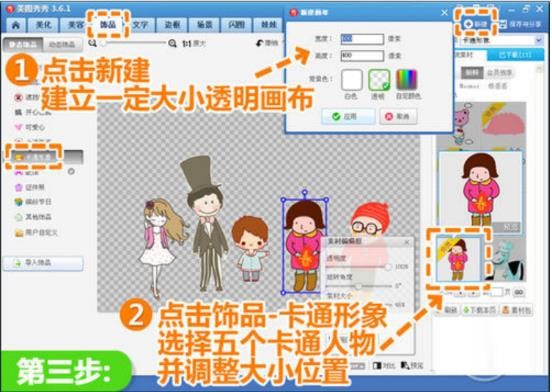Screen dimensions: 552x392
Task: Select the 缤纷节日 category
Action: [x=33, y=202]
